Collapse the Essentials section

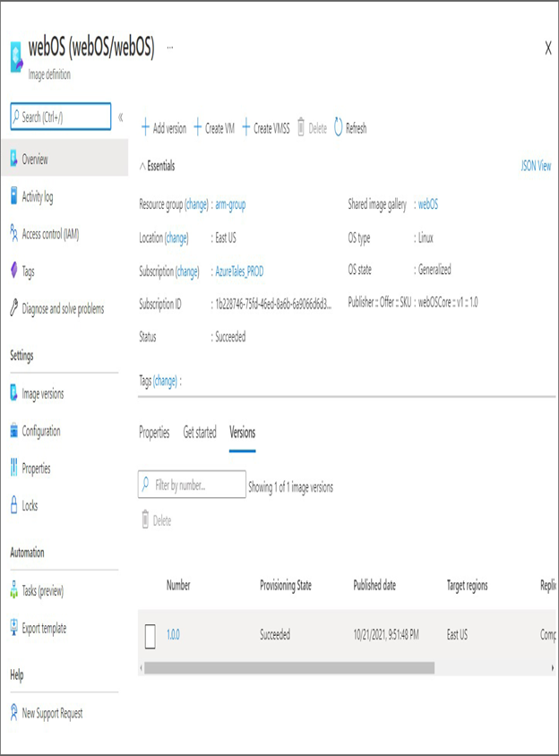158,167
